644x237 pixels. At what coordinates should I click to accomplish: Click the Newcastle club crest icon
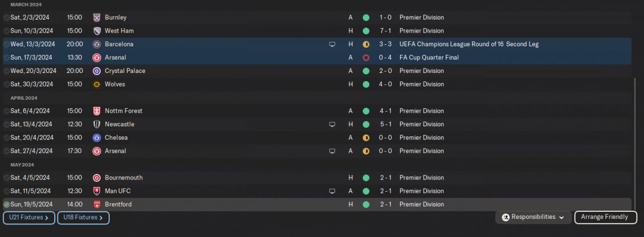click(x=97, y=124)
